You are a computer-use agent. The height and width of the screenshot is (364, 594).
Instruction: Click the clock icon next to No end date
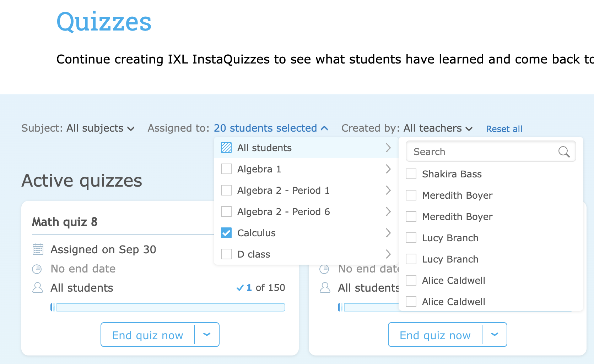pos(37,269)
